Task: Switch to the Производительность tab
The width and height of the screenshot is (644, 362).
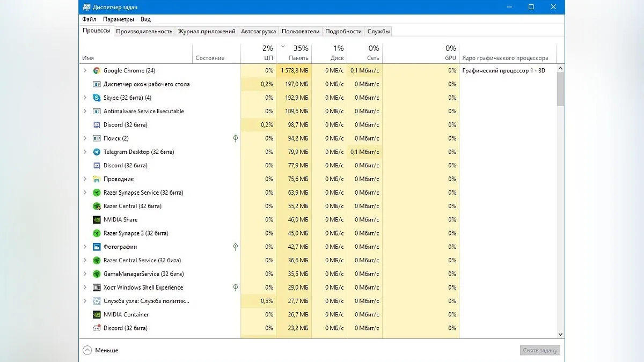Action: point(144,31)
